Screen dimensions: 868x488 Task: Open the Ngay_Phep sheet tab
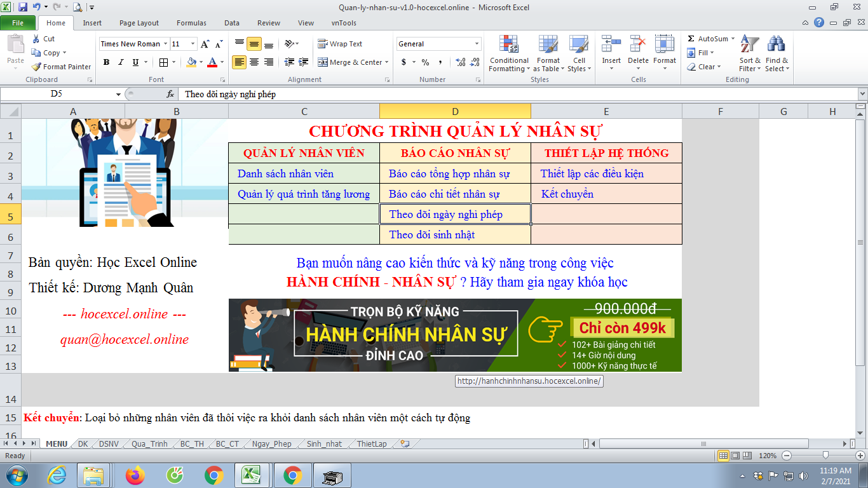[x=271, y=444]
